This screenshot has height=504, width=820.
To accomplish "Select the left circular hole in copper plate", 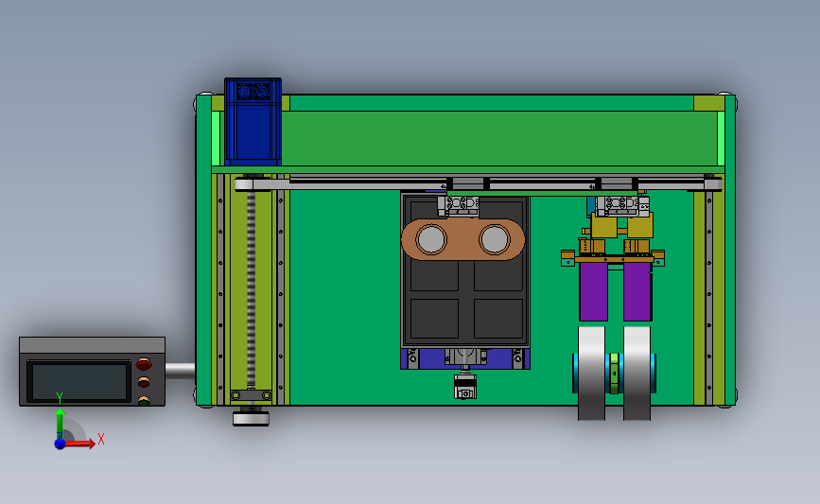I will [431, 239].
